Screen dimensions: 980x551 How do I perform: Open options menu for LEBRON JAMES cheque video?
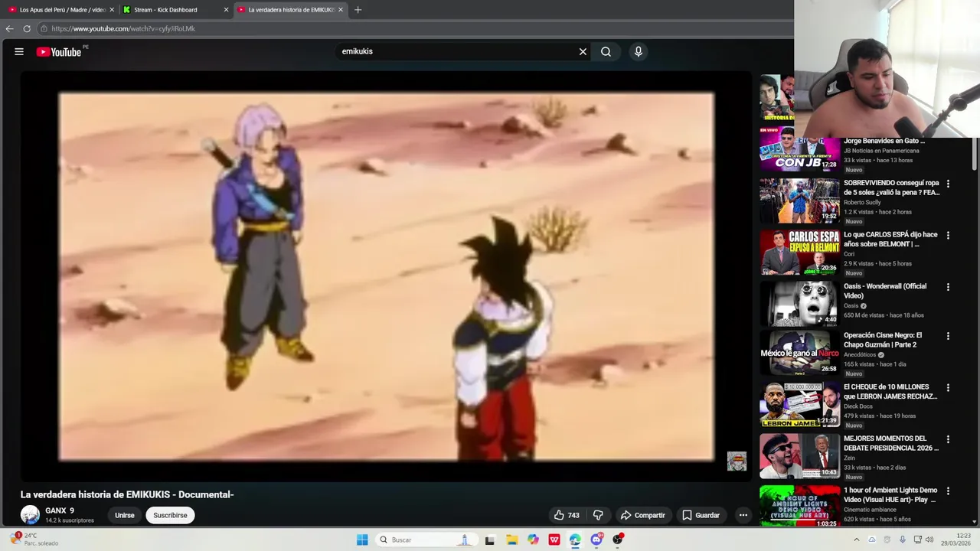pyautogui.click(x=948, y=388)
